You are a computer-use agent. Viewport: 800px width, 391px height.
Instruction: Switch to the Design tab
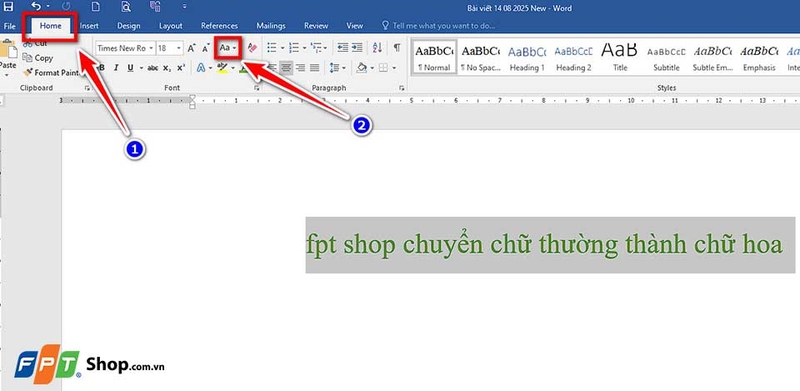click(129, 26)
